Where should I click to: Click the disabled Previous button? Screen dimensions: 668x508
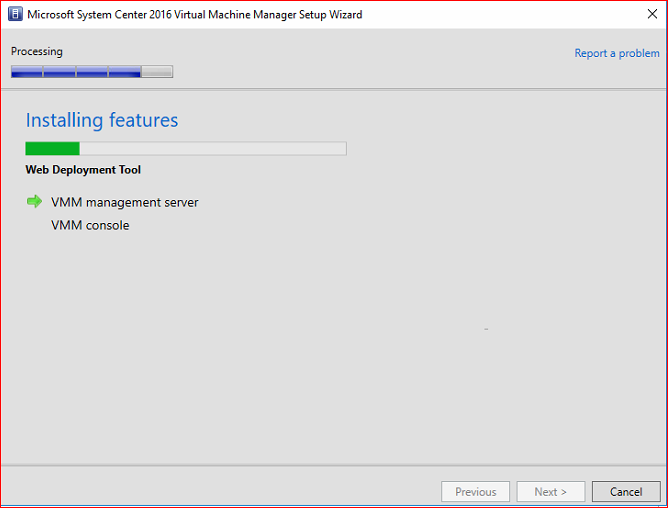click(x=475, y=491)
